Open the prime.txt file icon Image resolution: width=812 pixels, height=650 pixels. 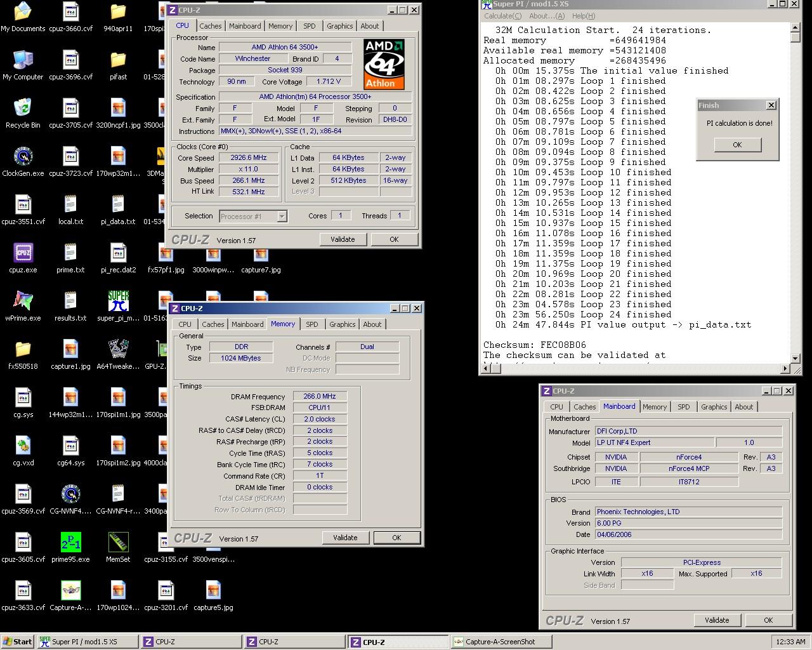(70, 258)
